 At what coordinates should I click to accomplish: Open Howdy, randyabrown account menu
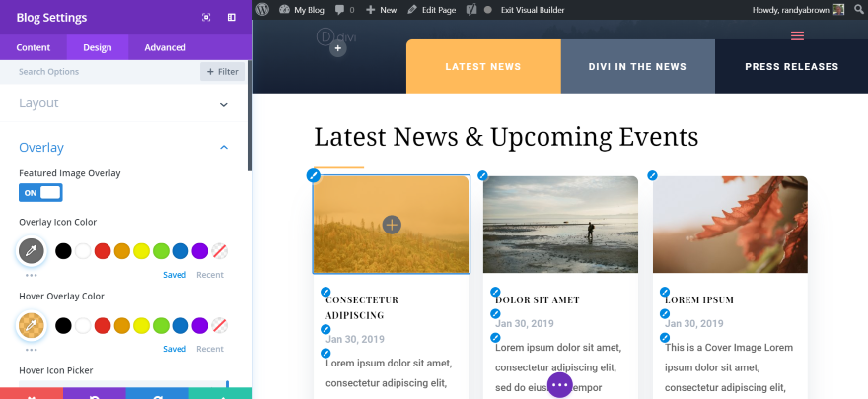click(x=798, y=10)
